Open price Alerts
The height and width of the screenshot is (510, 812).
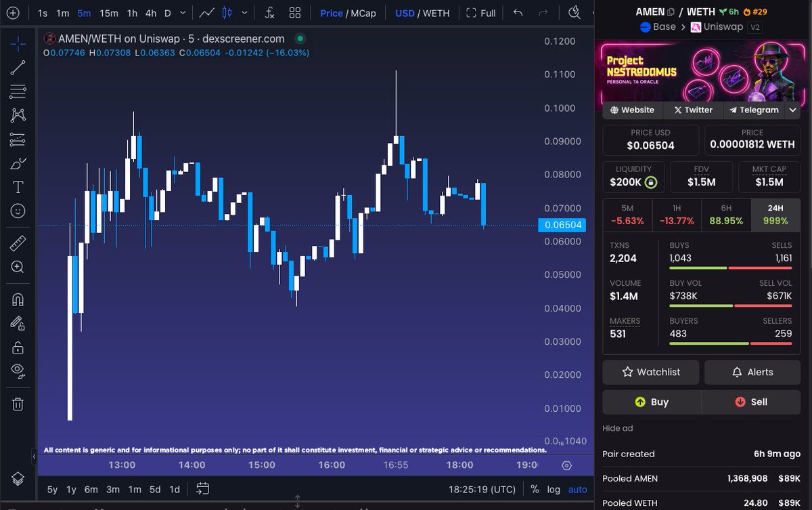[752, 372]
